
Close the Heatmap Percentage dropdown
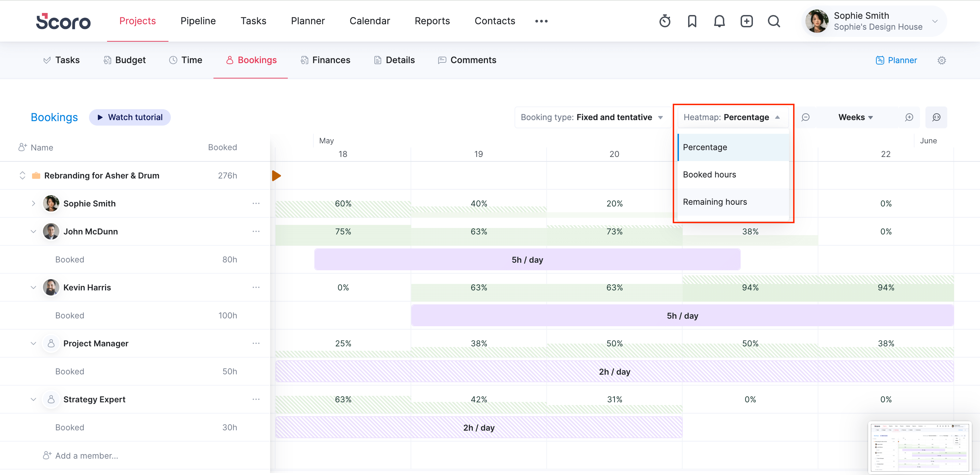coord(733,117)
